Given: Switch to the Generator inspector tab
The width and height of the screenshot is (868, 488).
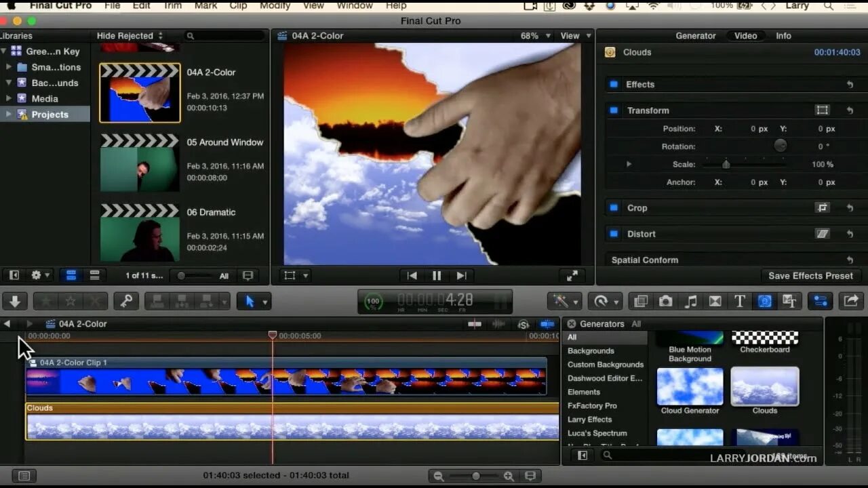Looking at the screenshot, I should [x=696, y=36].
